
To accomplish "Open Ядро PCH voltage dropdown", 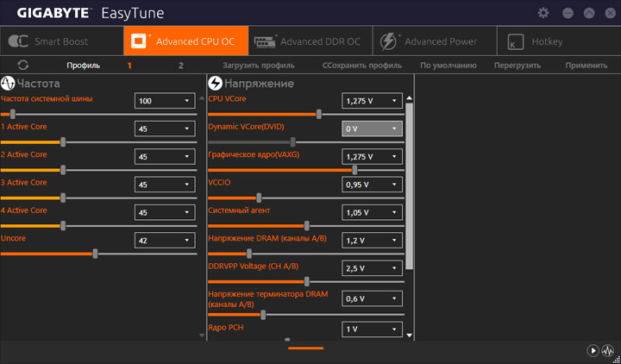I will [x=372, y=329].
